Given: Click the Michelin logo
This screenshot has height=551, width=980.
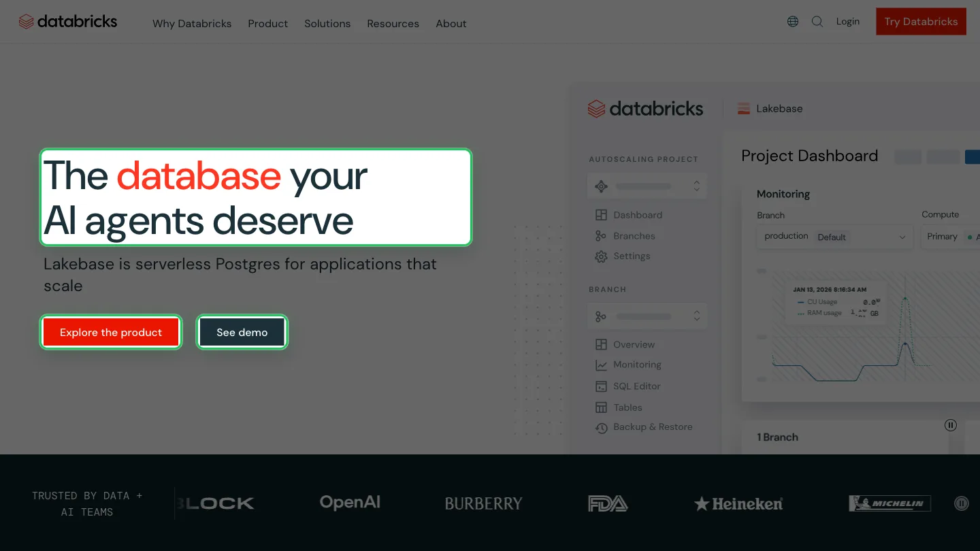Looking at the screenshot, I should pyautogui.click(x=890, y=503).
